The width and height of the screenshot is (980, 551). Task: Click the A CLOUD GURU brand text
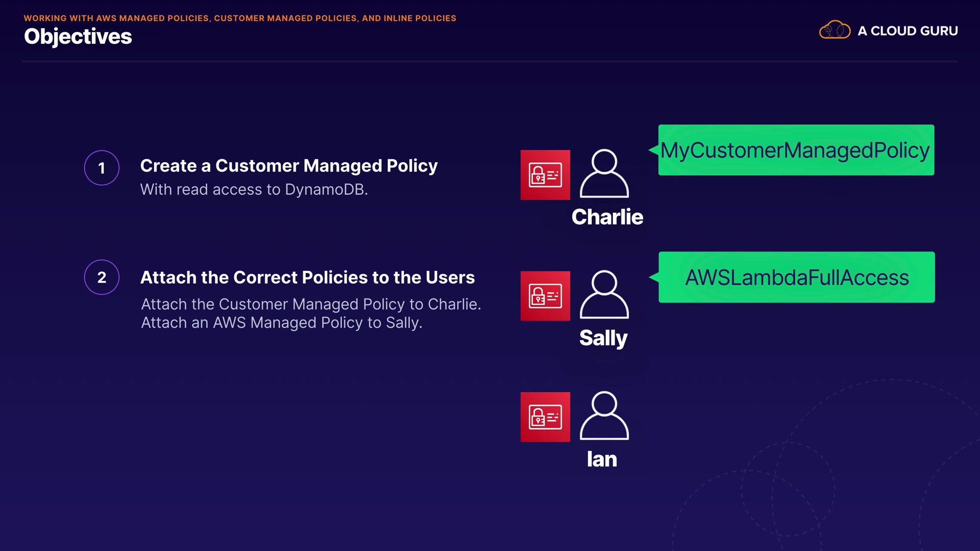(x=908, y=31)
